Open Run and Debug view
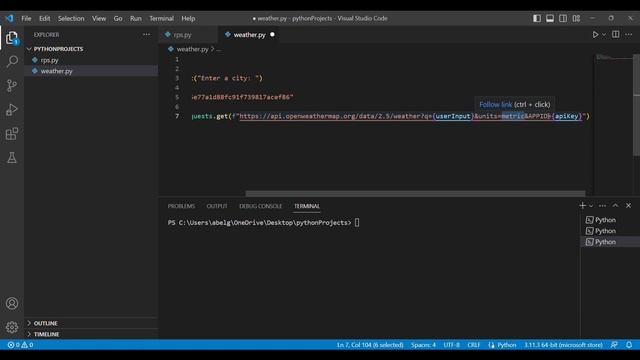The height and width of the screenshot is (360, 640). click(12, 109)
